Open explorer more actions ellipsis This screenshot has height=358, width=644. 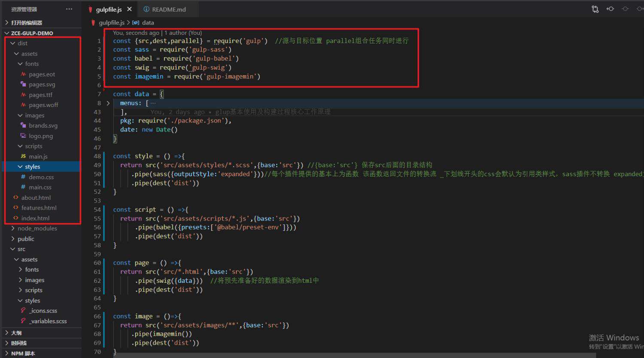tap(69, 9)
